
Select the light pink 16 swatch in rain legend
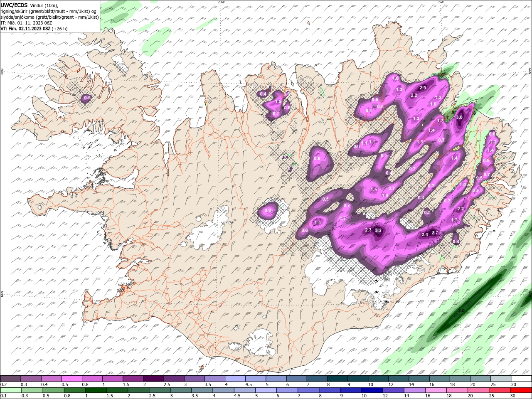coord(436,390)
